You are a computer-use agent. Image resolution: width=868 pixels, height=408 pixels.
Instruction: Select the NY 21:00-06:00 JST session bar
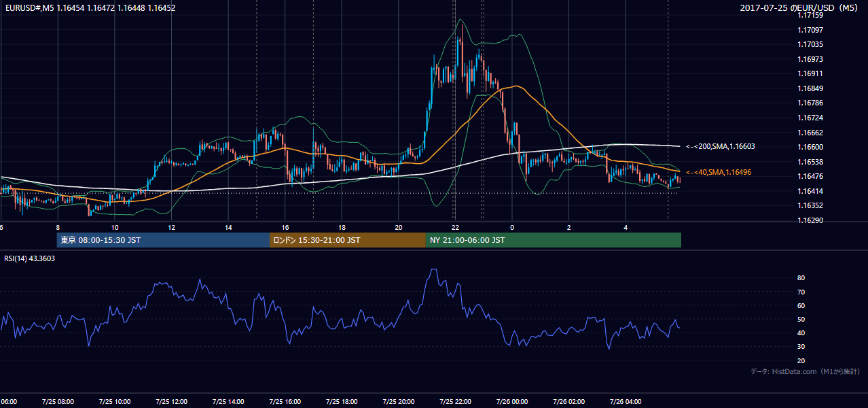[x=554, y=240]
